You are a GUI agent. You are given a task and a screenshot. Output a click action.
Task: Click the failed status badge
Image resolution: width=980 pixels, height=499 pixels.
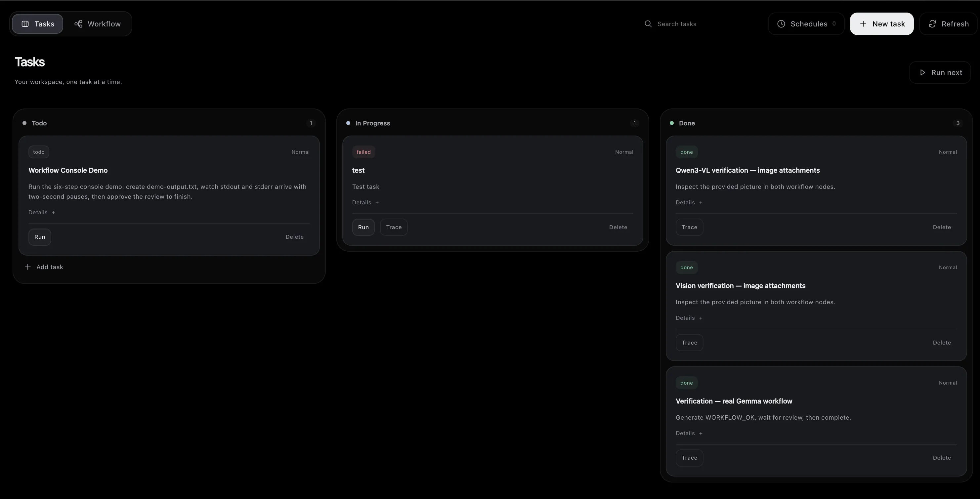363,152
